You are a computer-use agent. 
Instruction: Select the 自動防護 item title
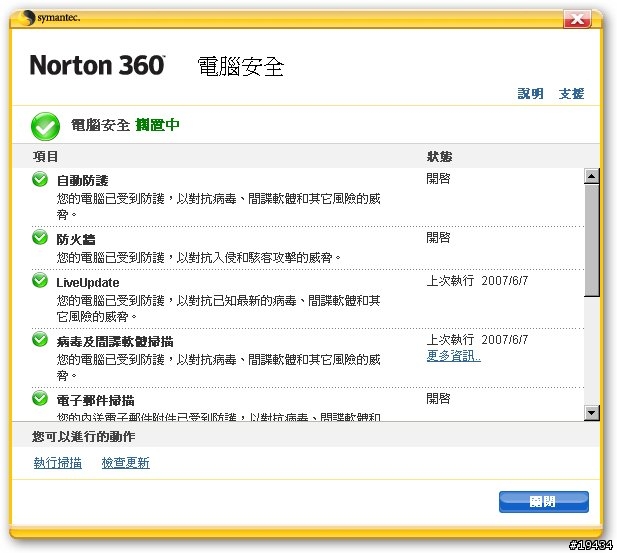pyautogui.click(x=82, y=181)
